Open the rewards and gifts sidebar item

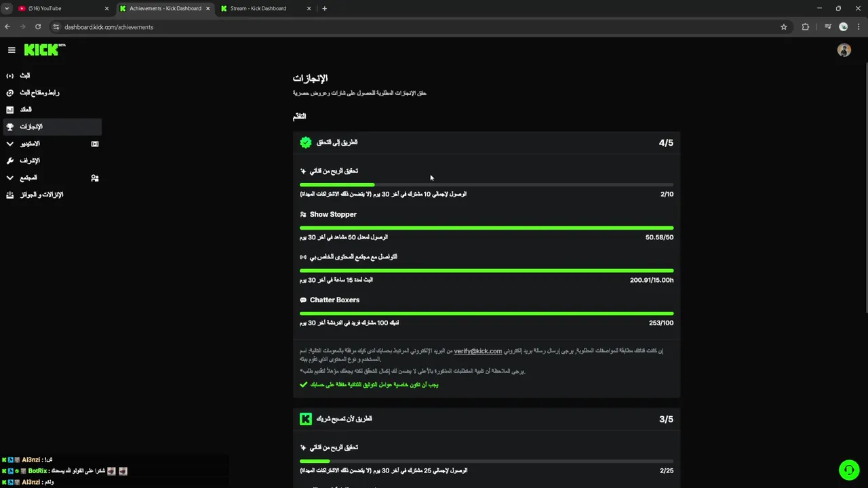point(41,195)
